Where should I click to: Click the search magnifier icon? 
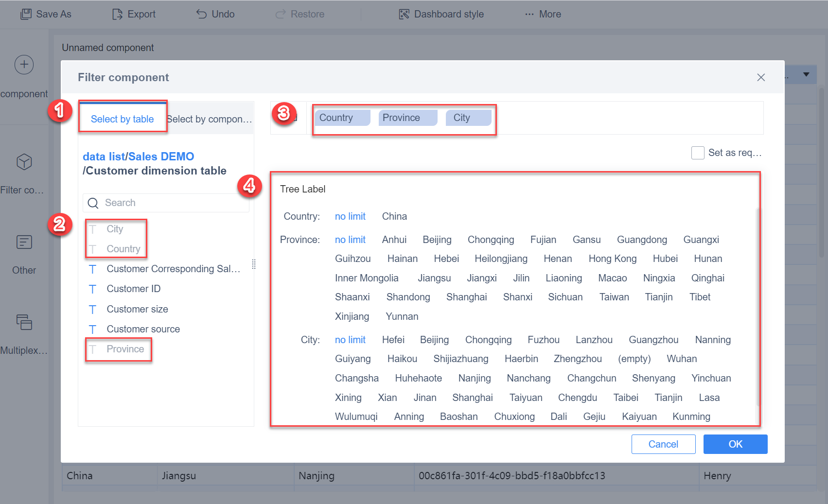coord(93,203)
